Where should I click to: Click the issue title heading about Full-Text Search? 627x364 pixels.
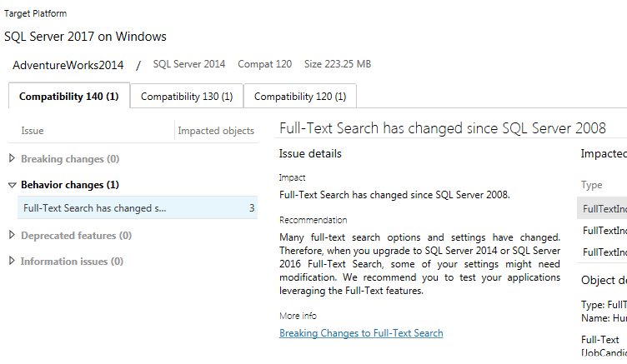click(x=443, y=128)
